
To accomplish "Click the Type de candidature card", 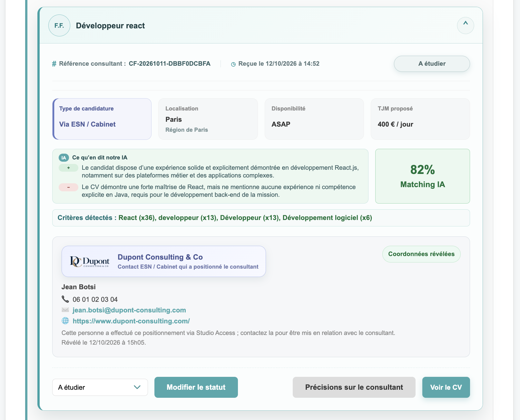I will tap(102, 119).
